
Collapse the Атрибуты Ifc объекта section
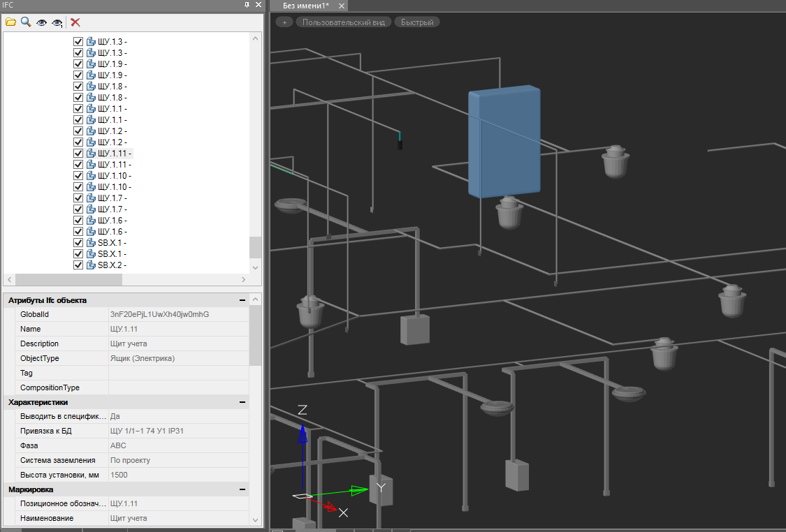(x=242, y=300)
